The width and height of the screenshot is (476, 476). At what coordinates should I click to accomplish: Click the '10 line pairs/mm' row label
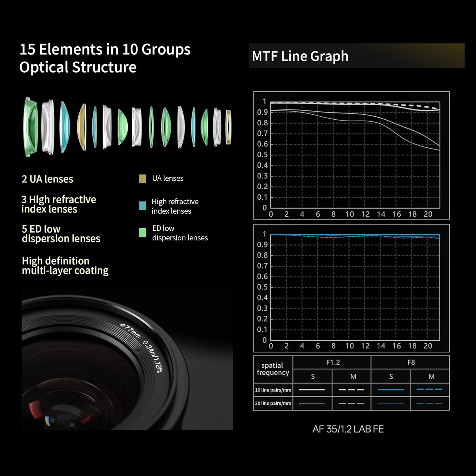tap(273, 390)
